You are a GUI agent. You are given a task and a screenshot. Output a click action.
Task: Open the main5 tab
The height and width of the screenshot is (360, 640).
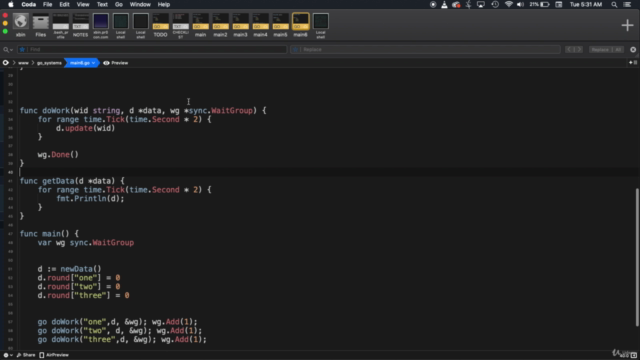280,26
